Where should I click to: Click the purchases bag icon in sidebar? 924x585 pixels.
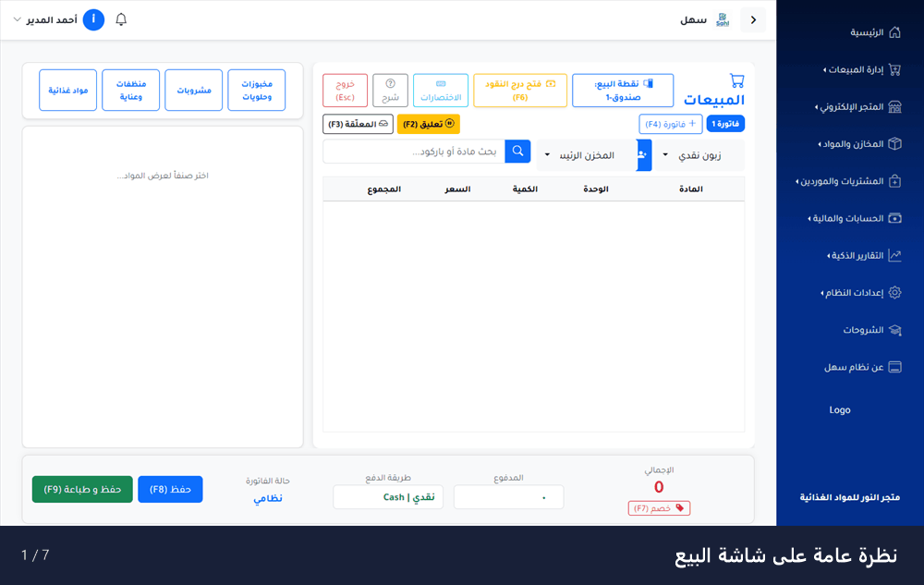(x=894, y=181)
